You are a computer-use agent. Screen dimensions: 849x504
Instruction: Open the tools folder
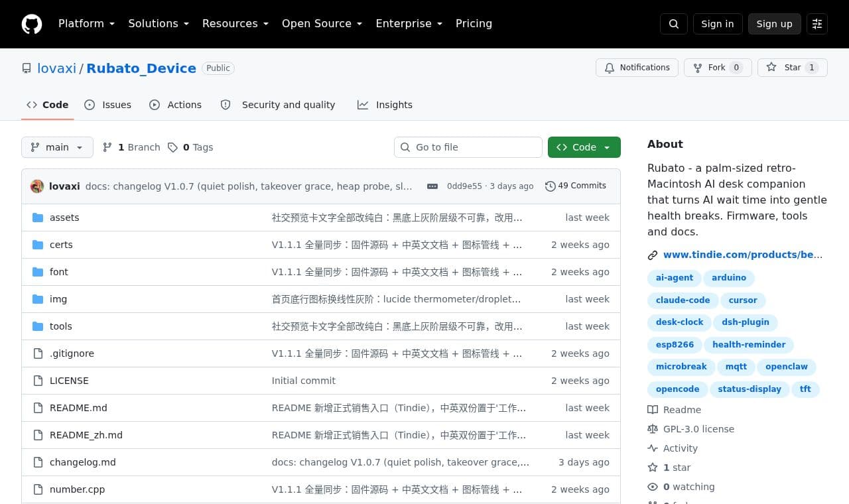pos(61,326)
